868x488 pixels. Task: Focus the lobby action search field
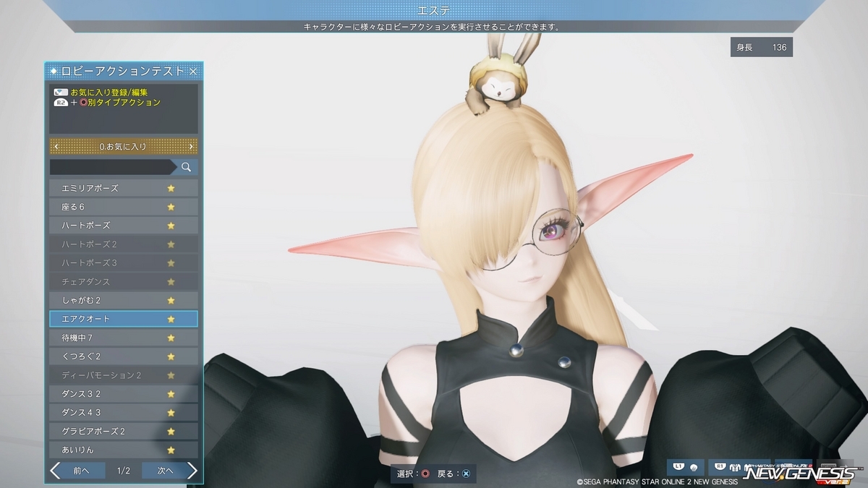click(111, 167)
